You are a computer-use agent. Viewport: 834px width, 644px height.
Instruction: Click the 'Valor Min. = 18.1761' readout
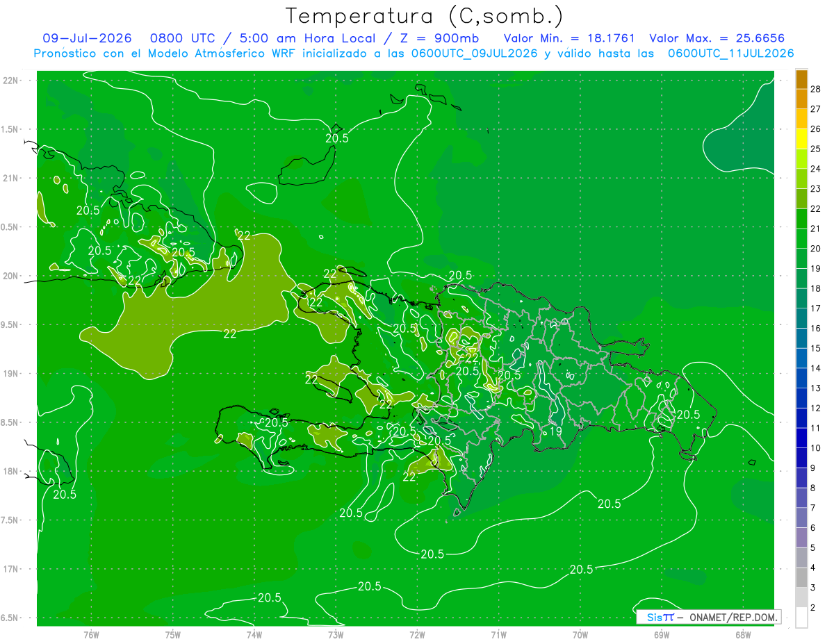[569, 38]
